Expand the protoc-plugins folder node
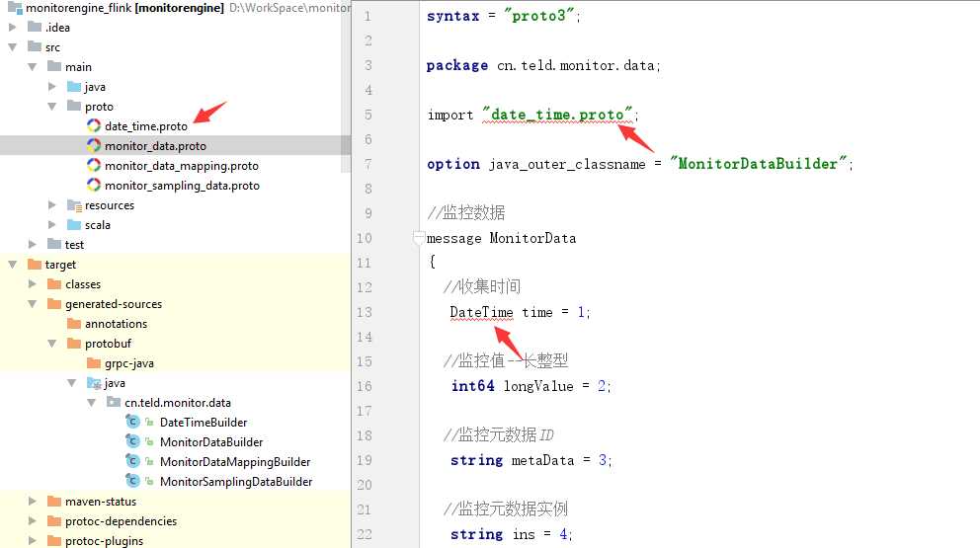 [x=32, y=540]
